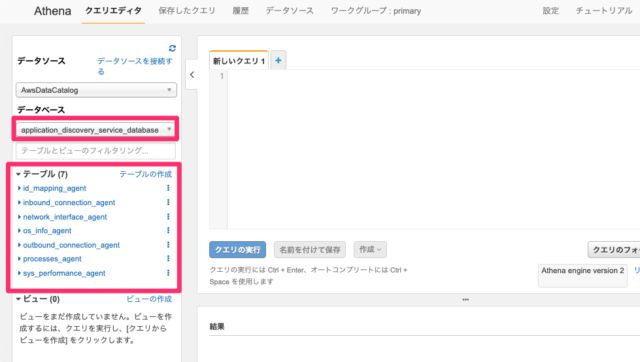Open the AwsDataCatalog data source dropdown

tap(96, 90)
